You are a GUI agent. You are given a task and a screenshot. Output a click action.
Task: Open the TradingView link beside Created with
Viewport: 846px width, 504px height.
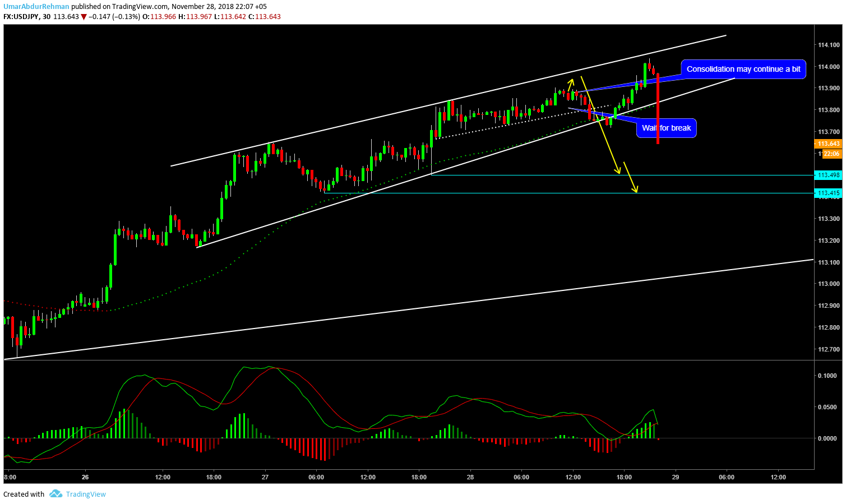pos(86,494)
